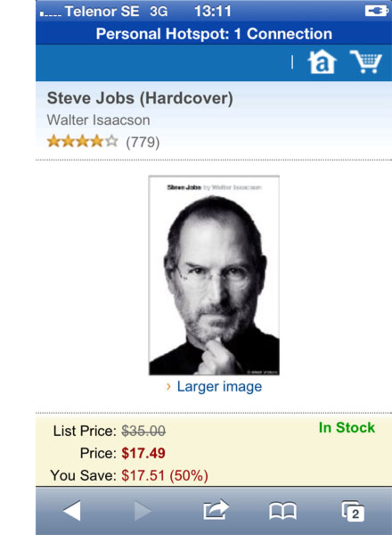Tap the Personal Hotspot connection banner

(214, 34)
